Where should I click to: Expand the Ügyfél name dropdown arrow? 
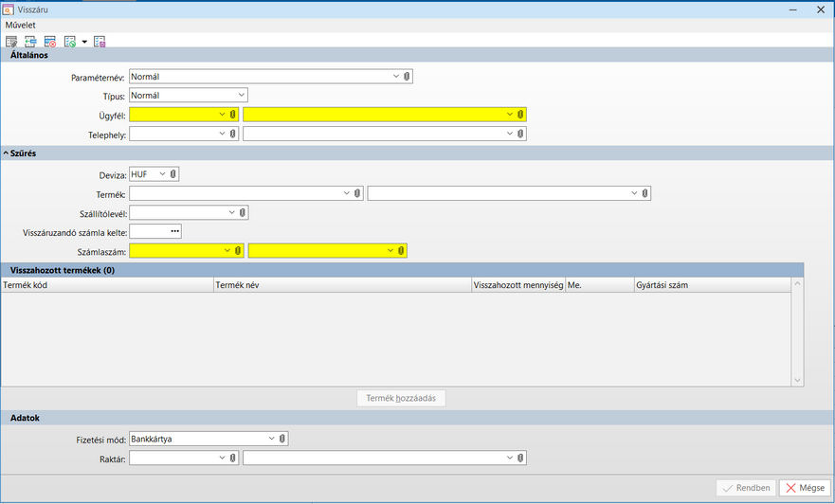tap(510, 115)
